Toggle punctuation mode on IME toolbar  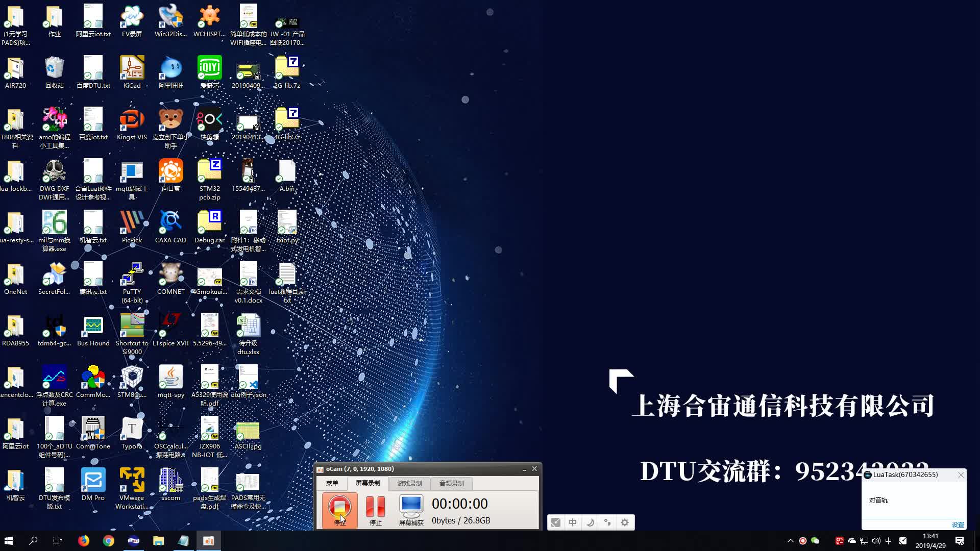tap(607, 522)
